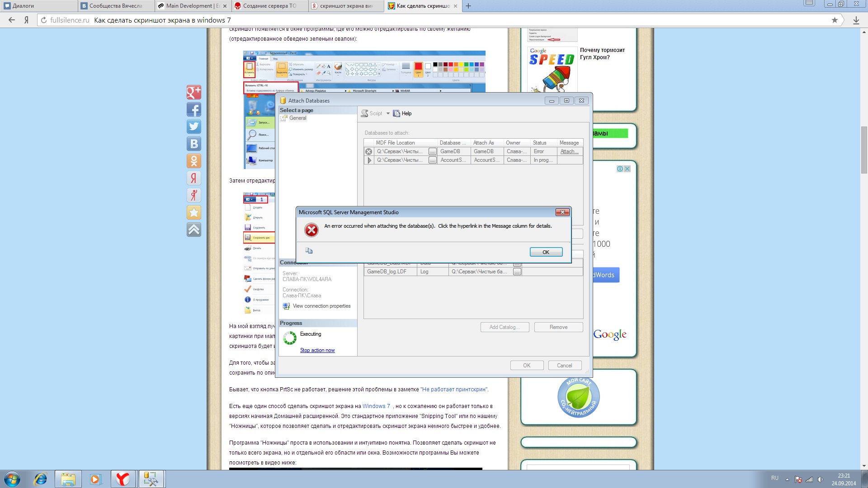
Task: Close the Microsoft SQL Server Management Studio error dialog
Action: click(562, 212)
